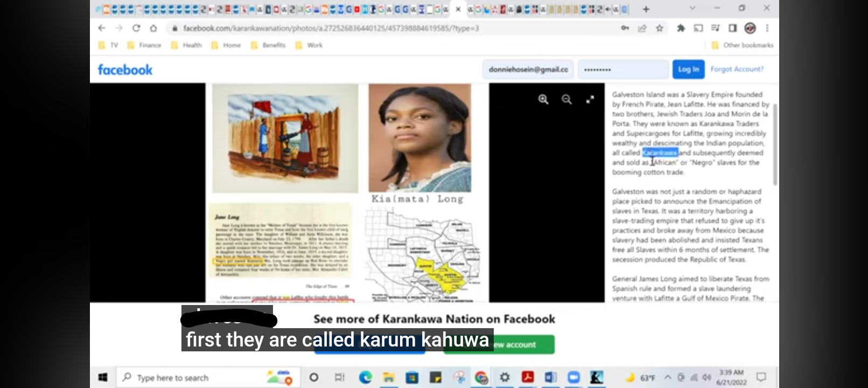Open the 63°F weather widget
The height and width of the screenshot is (388, 868).
coord(640,377)
